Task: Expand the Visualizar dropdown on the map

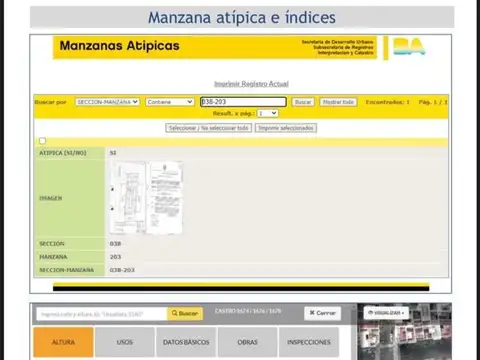Action: pyautogui.click(x=386, y=313)
